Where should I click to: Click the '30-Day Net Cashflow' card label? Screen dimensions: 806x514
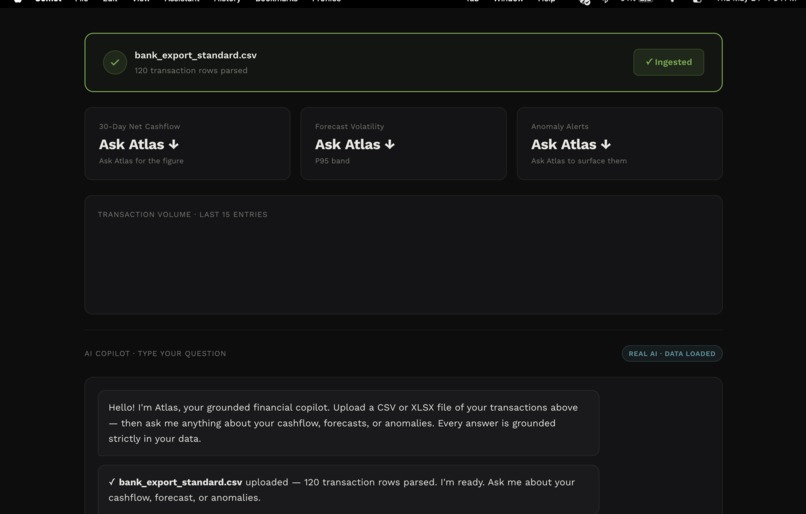click(139, 126)
